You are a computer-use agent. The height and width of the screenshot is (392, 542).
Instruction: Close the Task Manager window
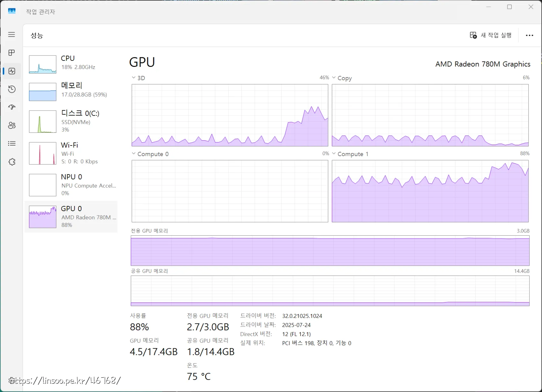tap(531, 7)
